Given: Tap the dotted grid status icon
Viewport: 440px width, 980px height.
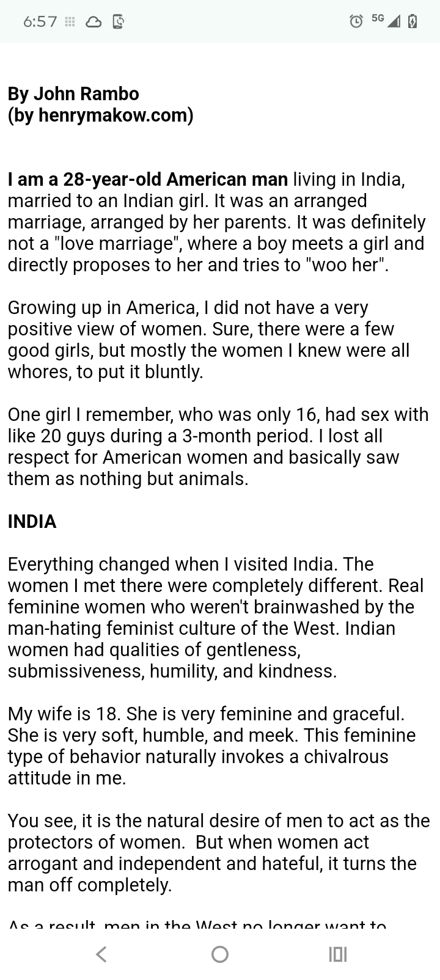Looking at the screenshot, I should coord(70,22).
